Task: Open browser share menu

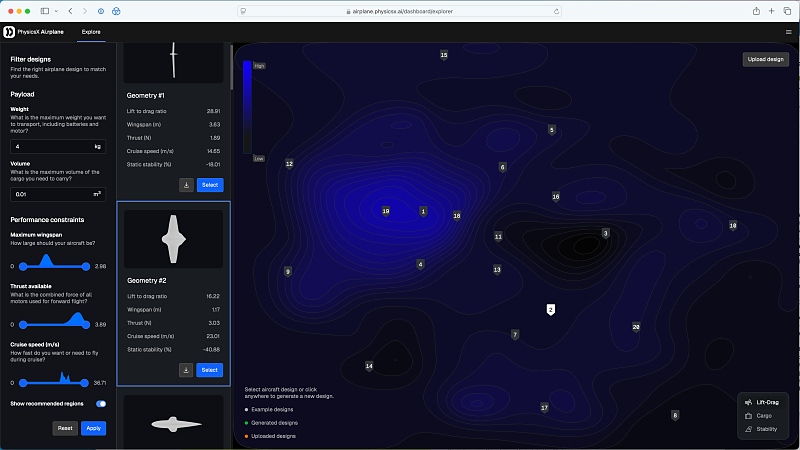Action: point(756,11)
